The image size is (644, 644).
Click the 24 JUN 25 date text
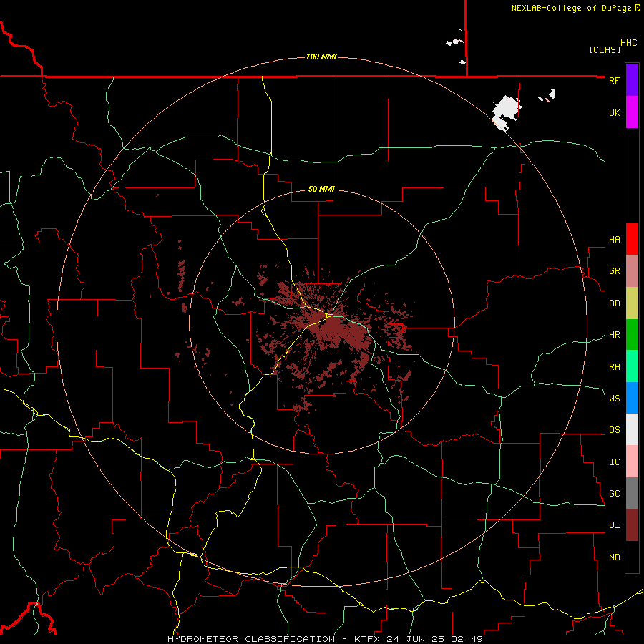(416, 639)
